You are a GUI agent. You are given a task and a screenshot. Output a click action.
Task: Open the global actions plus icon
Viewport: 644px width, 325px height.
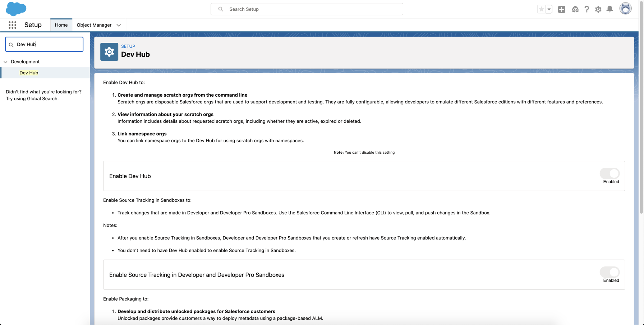(562, 9)
